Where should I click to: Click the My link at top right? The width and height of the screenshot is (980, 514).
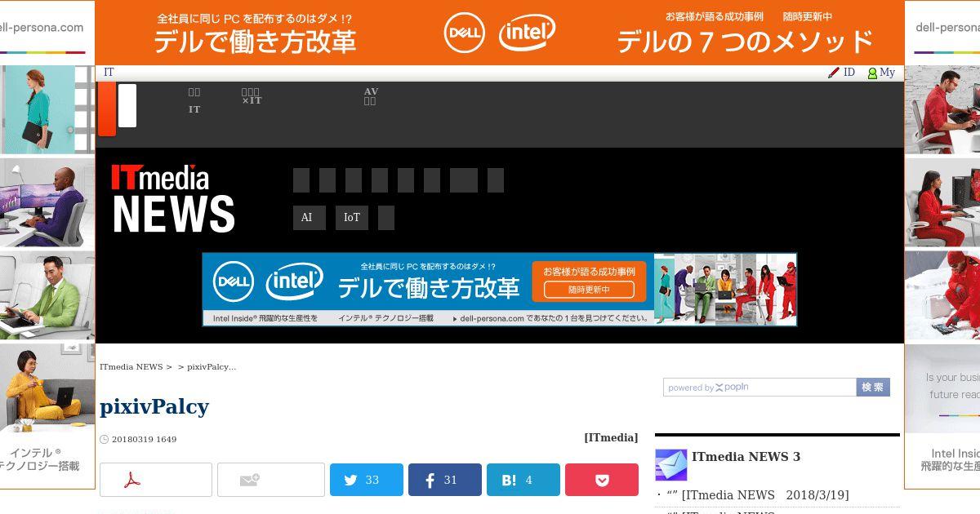[x=887, y=73]
